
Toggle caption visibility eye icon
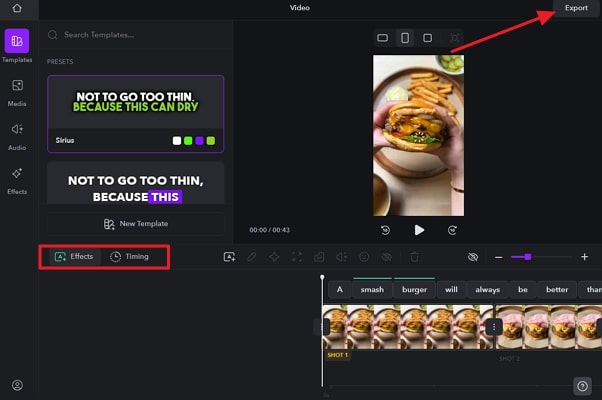[473, 257]
